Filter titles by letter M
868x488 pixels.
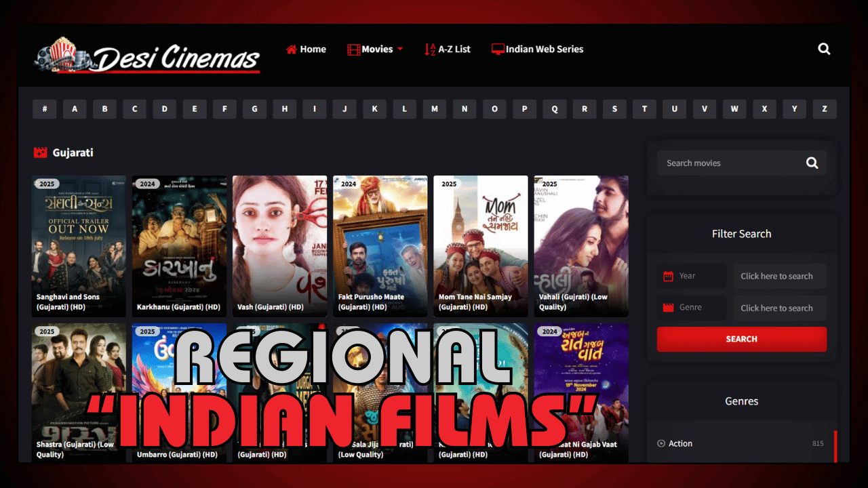pos(435,109)
